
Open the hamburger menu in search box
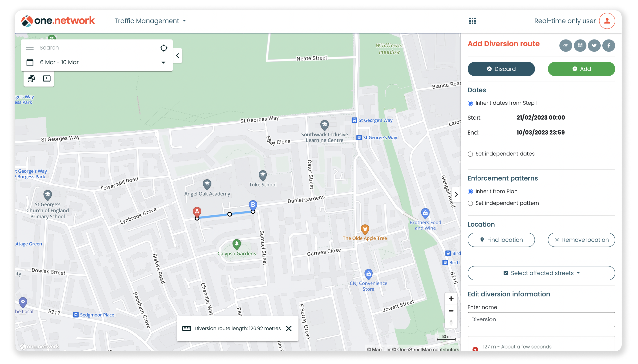click(30, 48)
